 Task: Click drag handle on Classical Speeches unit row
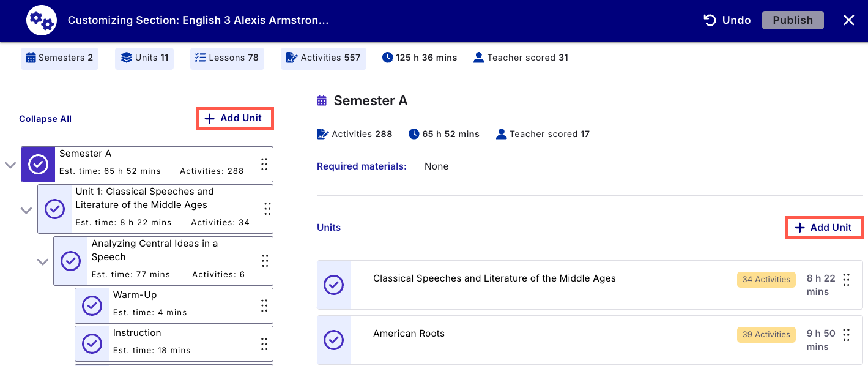pos(847,280)
